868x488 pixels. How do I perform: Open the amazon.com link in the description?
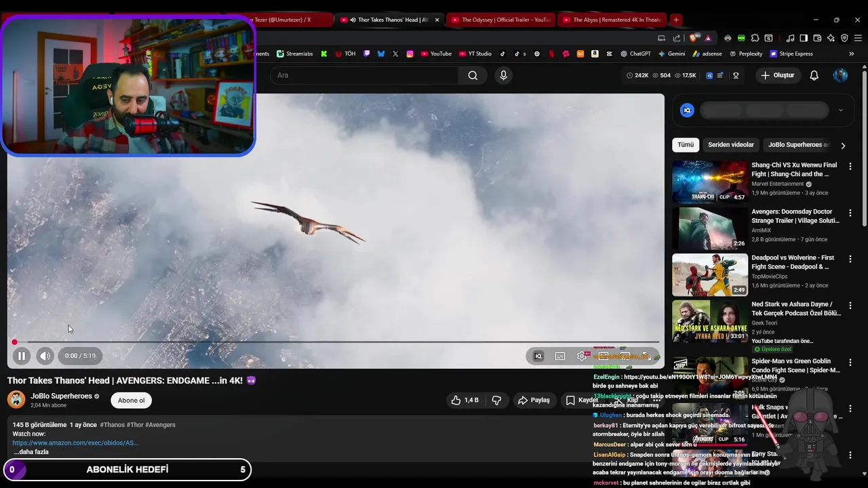pyautogui.click(x=75, y=443)
